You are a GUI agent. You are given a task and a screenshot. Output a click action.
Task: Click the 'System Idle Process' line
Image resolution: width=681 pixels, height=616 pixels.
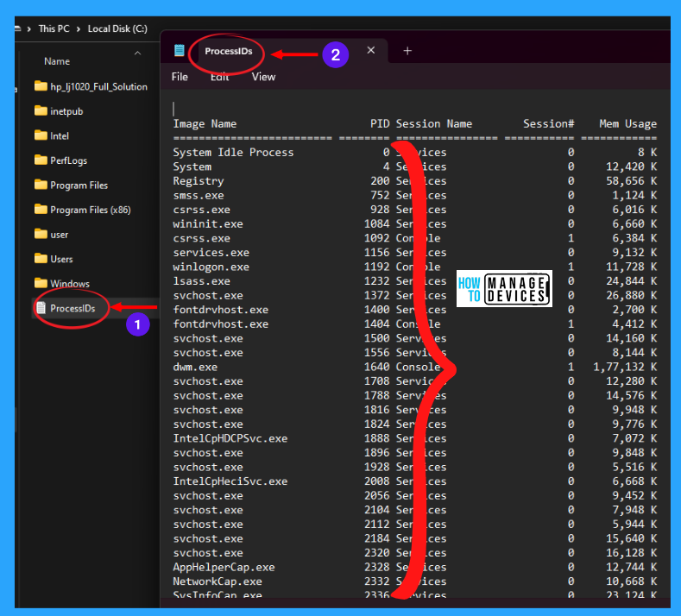click(233, 153)
